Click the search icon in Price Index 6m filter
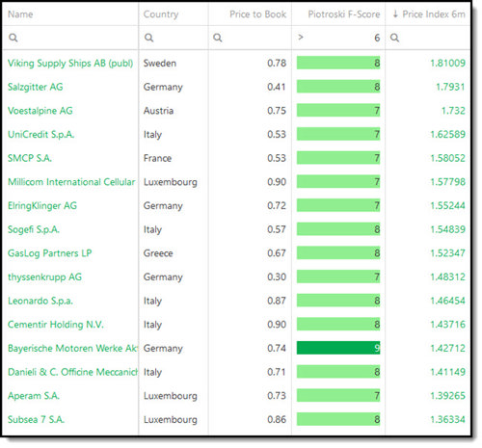This screenshot has height=448, width=482. click(394, 38)
